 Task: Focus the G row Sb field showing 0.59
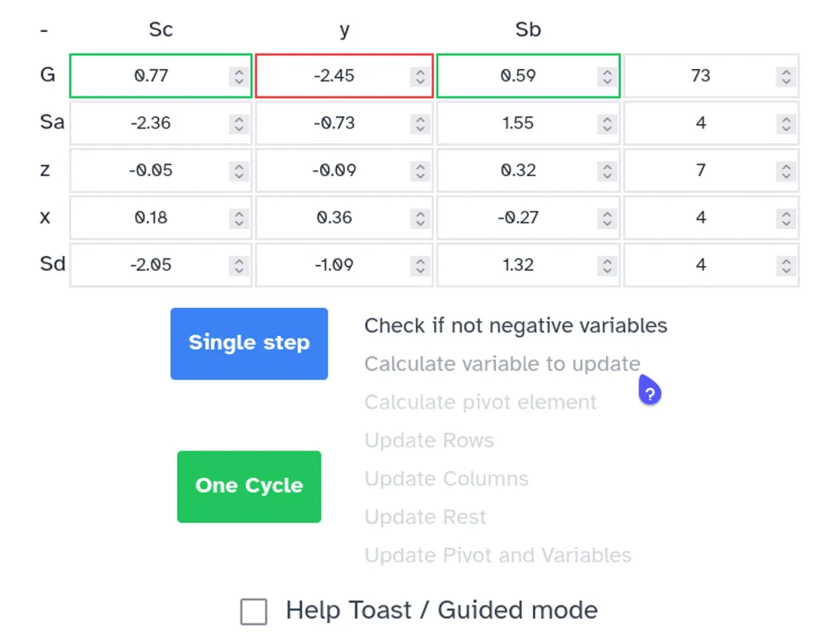click(517, 77)
